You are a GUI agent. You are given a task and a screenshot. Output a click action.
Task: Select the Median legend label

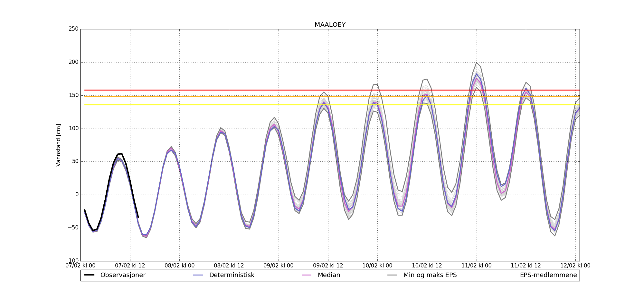[x=329, y=275]
